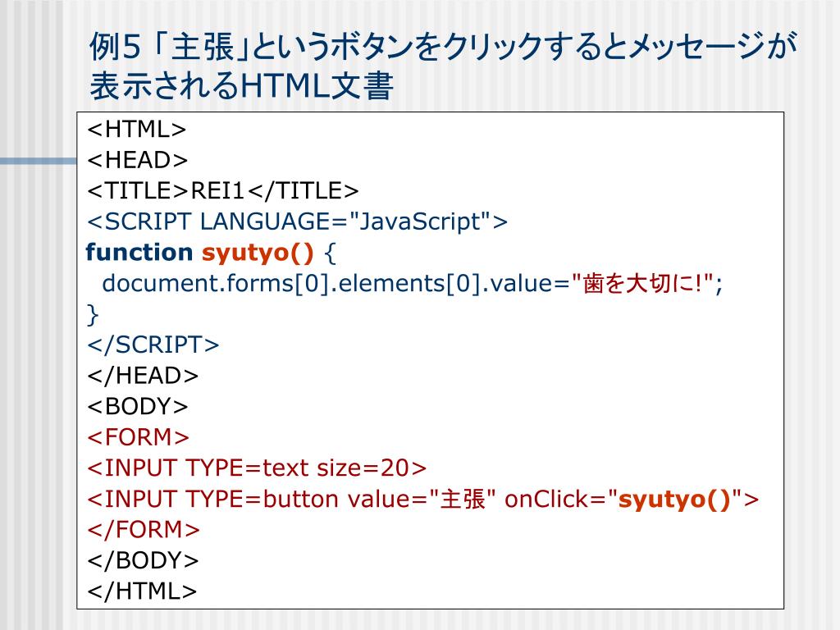The width and height of the screenshot is (840, 630).
Task: Click the red <FORM> opening tag
Action: [x=138, y=437]
